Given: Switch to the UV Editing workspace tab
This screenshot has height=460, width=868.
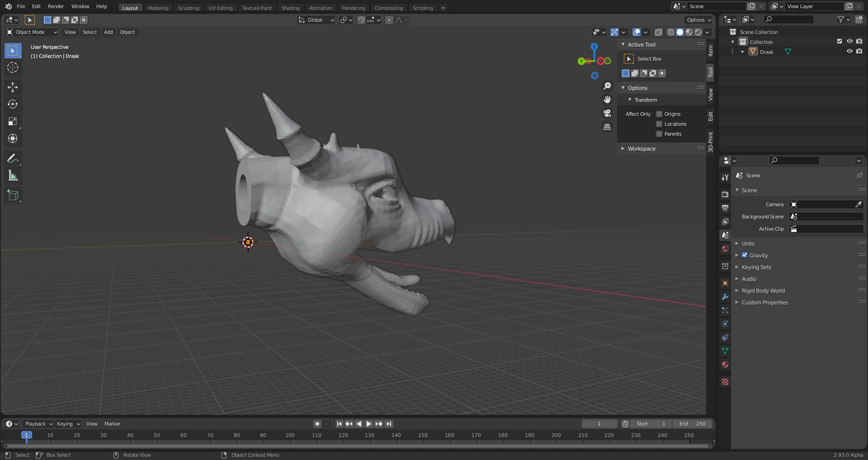Looking at the screenshot, I should click(x=220, y=8).
